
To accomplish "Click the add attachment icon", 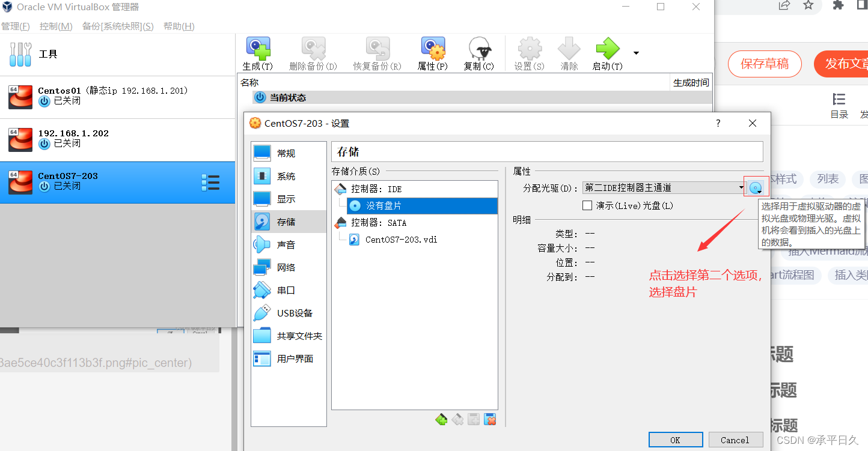I will (474, 419).
